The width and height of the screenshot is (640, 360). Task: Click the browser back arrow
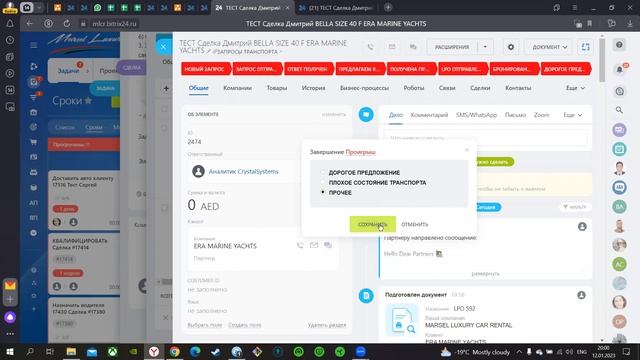pos(29,24)
